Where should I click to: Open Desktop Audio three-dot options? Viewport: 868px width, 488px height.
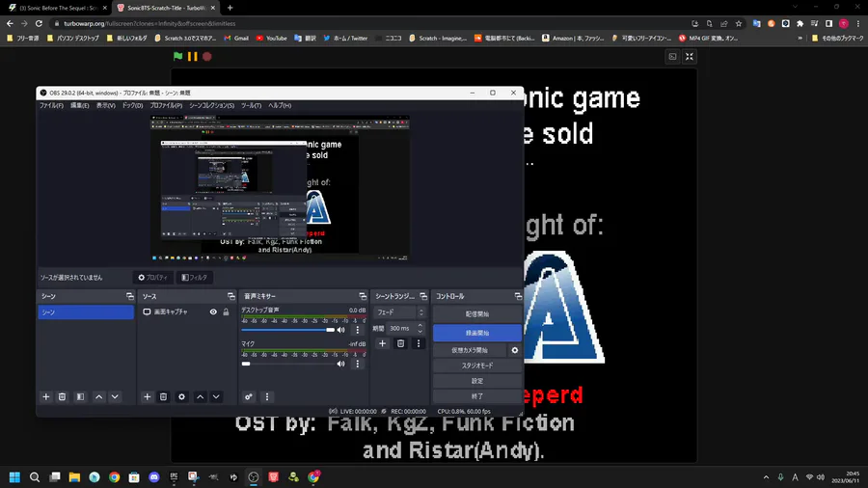coord(358,330)
